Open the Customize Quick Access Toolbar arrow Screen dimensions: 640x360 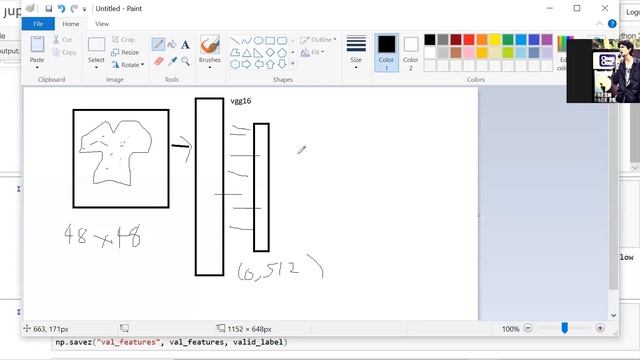point(84,9)
